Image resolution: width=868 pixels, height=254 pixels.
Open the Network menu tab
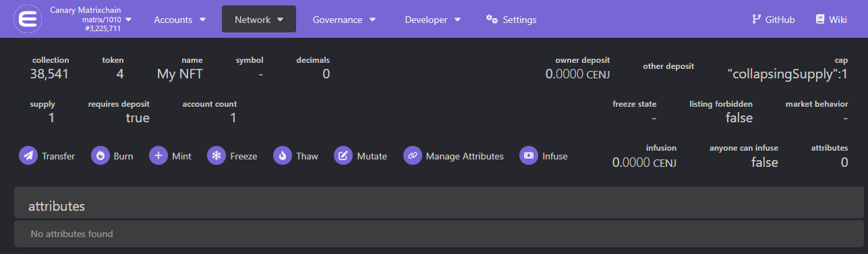(x=259, y=20)
